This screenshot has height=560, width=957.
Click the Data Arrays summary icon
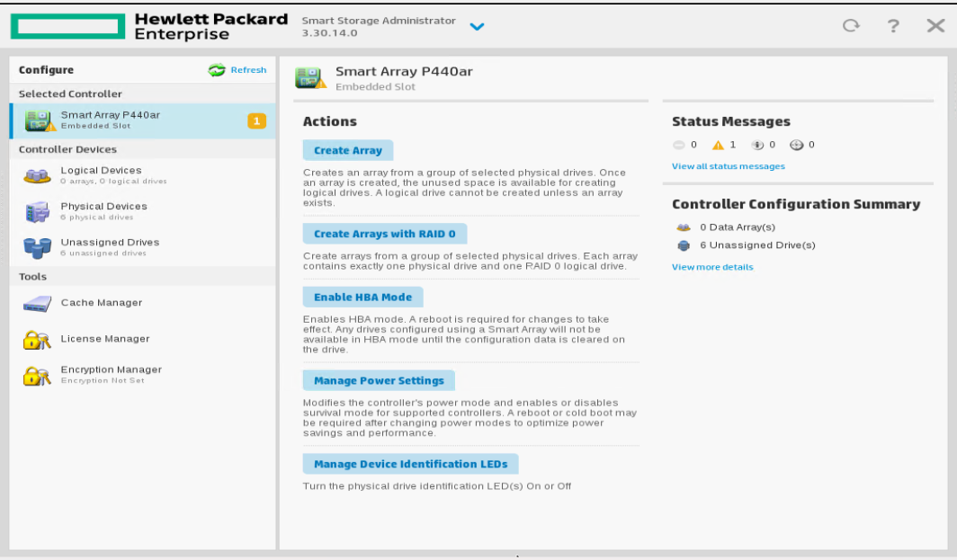click(684, 227)
